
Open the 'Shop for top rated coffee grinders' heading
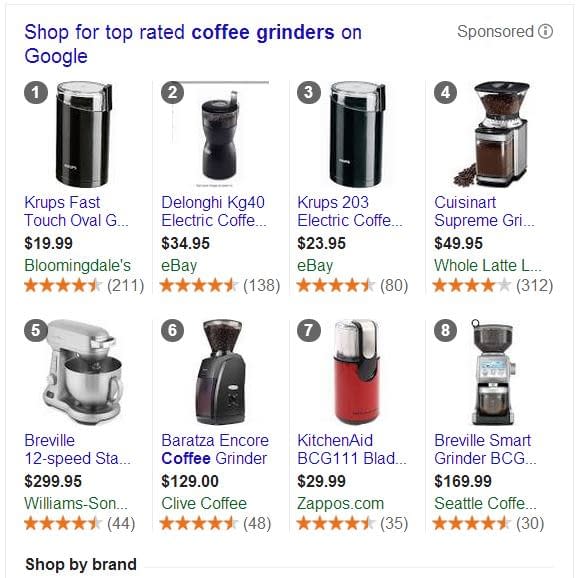[193, 44]
